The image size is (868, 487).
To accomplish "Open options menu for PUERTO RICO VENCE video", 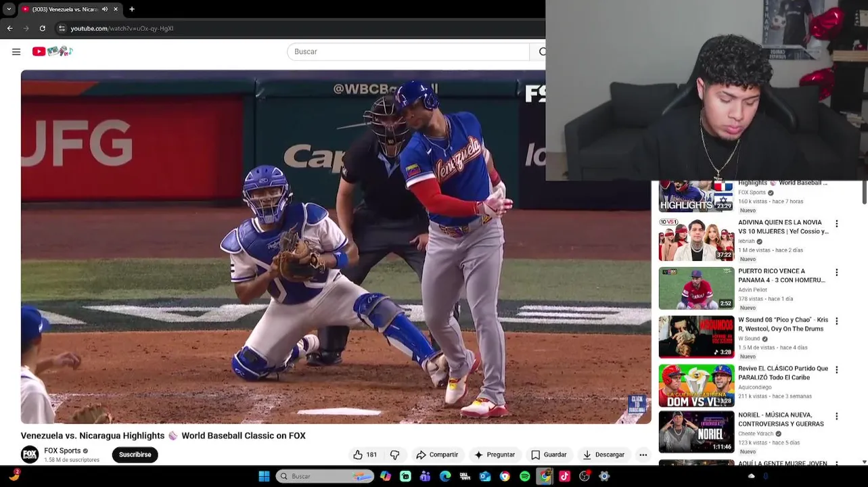I will [837, 273].
